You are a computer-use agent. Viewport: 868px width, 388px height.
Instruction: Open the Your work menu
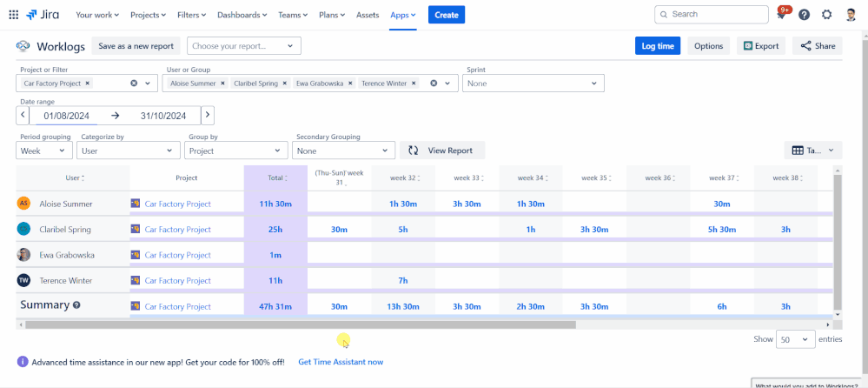[x=97, y=15]
